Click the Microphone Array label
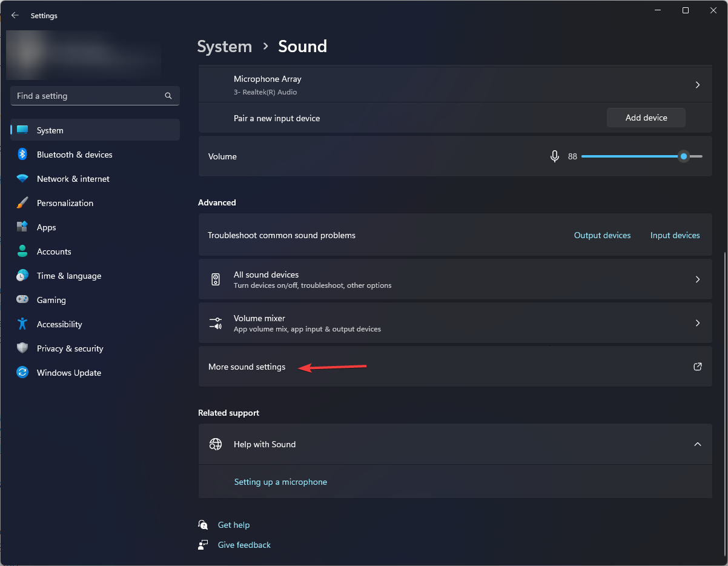Image resolution: width=728 pixels, height=566 pixels. (267, 79)
